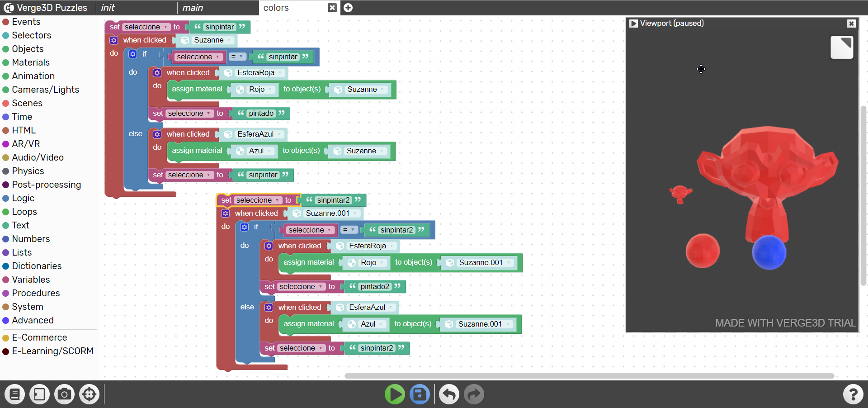Open gear on when clicked Suzanne.001 block
The width and height of the screenshot is (868, 408).
tap(225, 213)
